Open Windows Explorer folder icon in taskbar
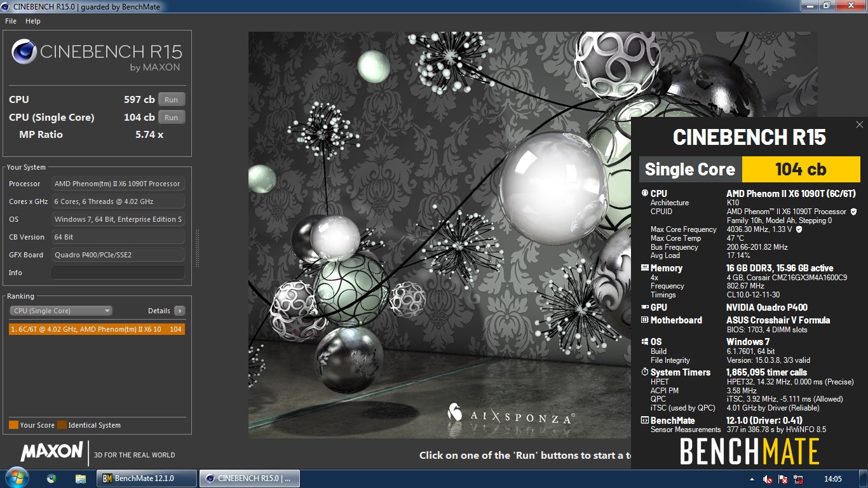This screenshot has height=488, width=868. 81,478
